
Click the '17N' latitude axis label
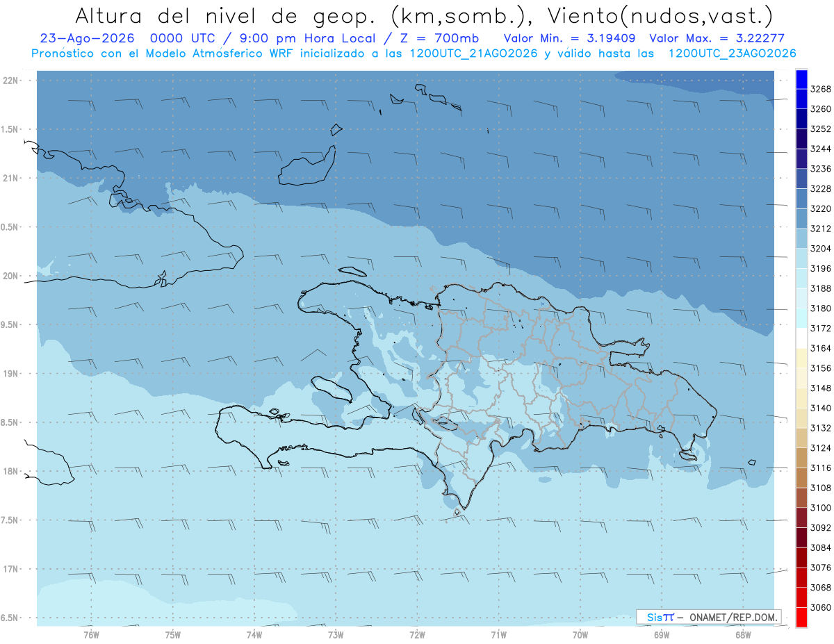pyautogui.click(x=10, y=569)
